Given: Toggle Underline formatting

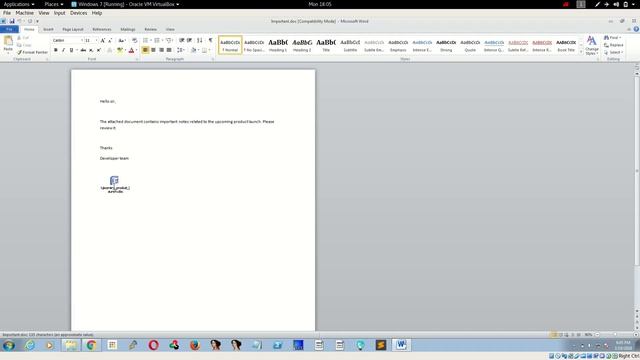Looking at the screenshot, I should [x=71, y=50].
